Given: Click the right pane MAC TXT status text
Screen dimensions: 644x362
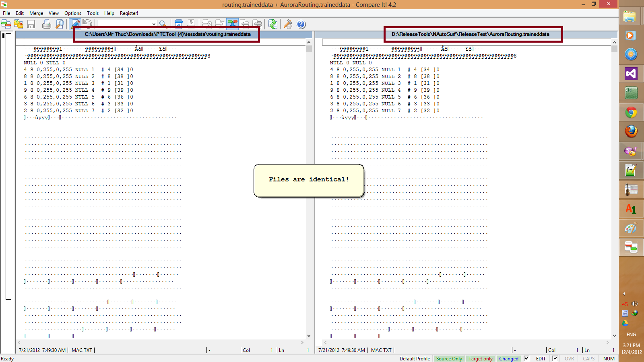Looking at the screenshot, I should click(381, 350).
